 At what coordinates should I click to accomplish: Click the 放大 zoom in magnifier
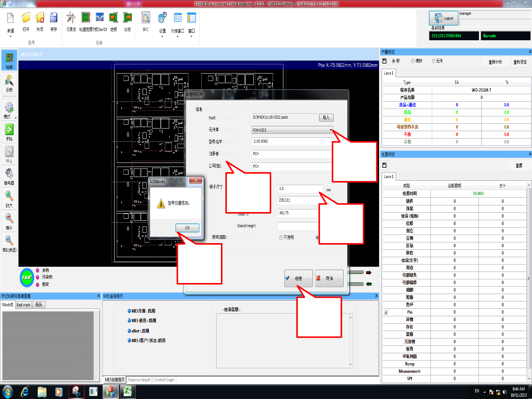[x=9, y=196]
